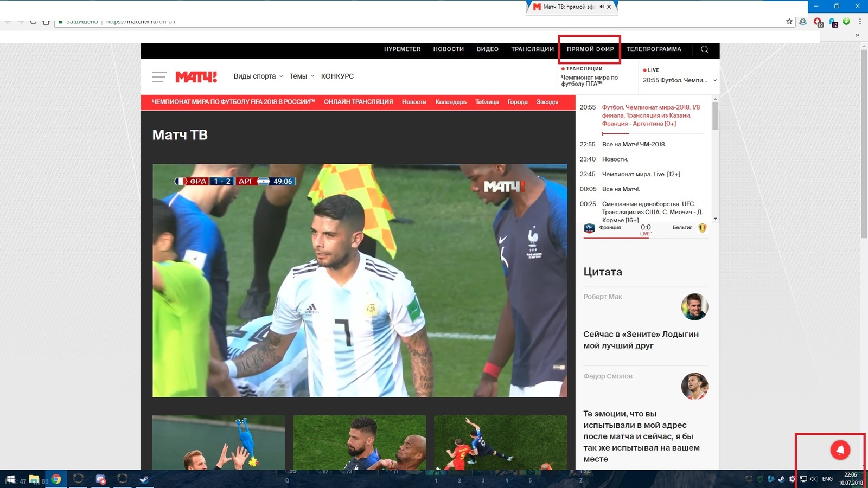Click the taskbar volume icon
The image size is (868, 488).
pyautogui.click(x=813, y=479)
